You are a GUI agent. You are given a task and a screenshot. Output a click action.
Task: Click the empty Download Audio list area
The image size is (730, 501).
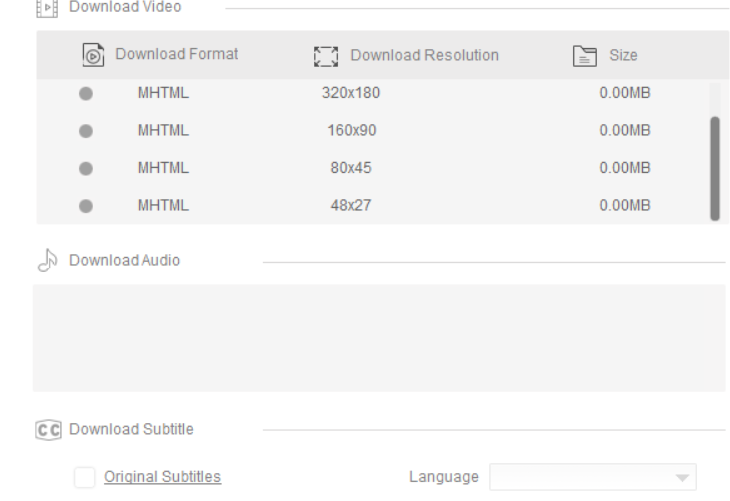(x=379, y=337)
